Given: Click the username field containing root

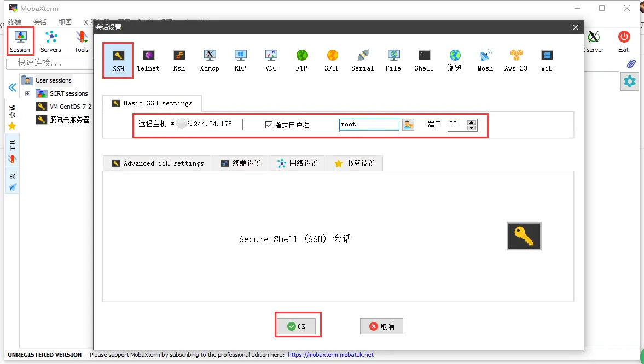Looking at the screenshot, I should (369, 125).
